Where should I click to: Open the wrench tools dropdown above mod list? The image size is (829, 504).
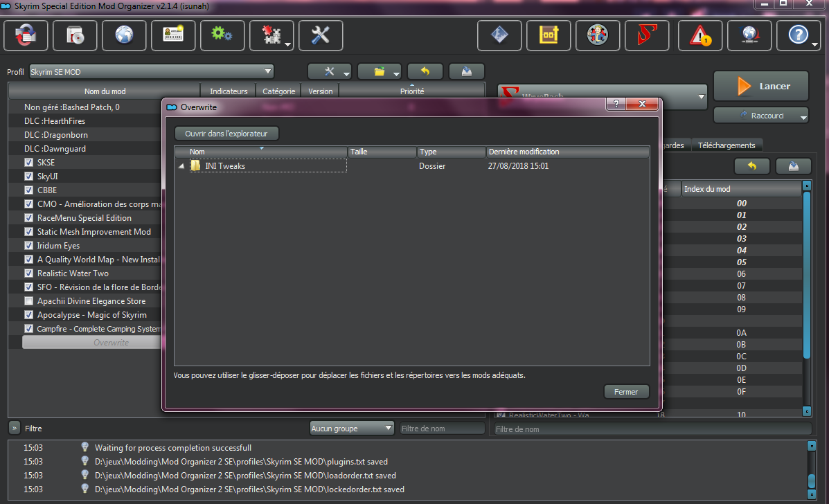tap(330, 71)
